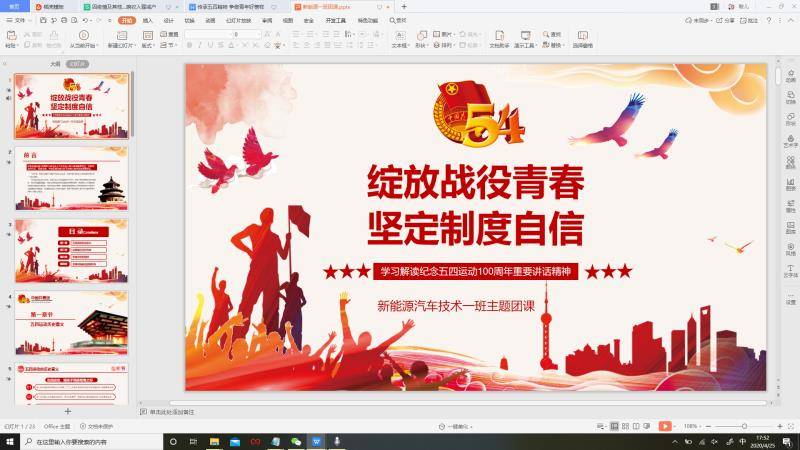
Task: Switch to the 大纲 outline view in slide panel
Action: [x=55, y=63]
